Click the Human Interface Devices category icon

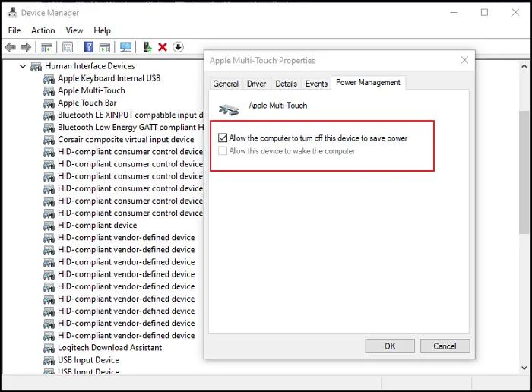coord(36,66)
